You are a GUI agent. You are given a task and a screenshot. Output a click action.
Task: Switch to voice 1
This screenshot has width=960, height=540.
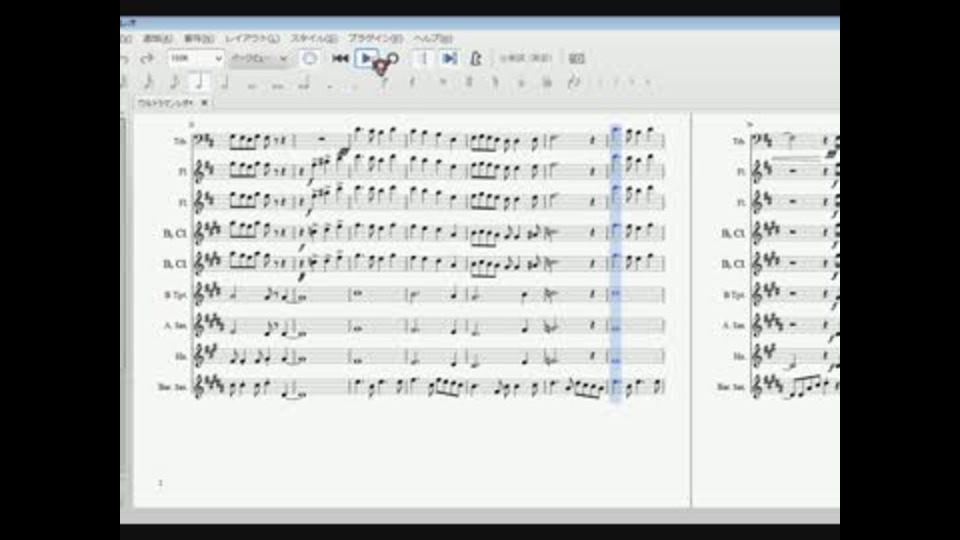[x=601, y=82]
